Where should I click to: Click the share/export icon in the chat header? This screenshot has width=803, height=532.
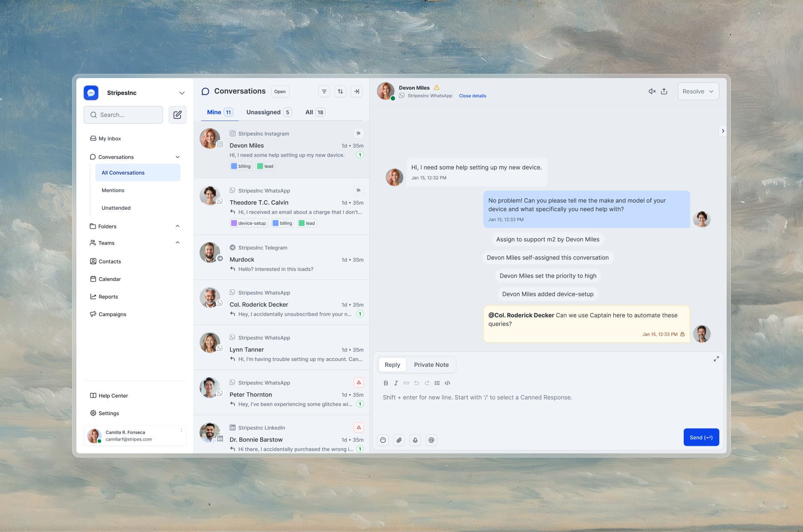[x=664, y=91]
